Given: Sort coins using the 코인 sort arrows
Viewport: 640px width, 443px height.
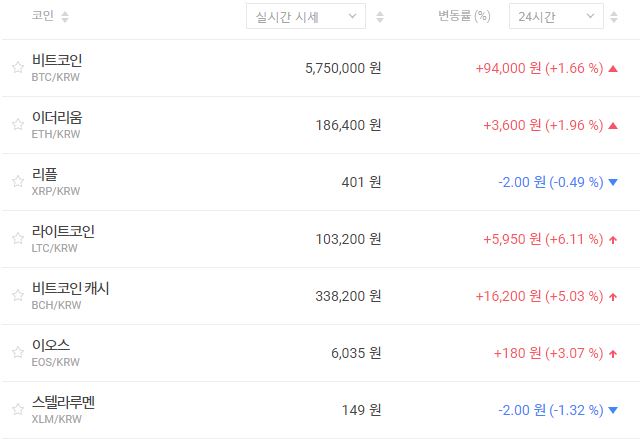Looking at the screenshot, I should 65,17.
